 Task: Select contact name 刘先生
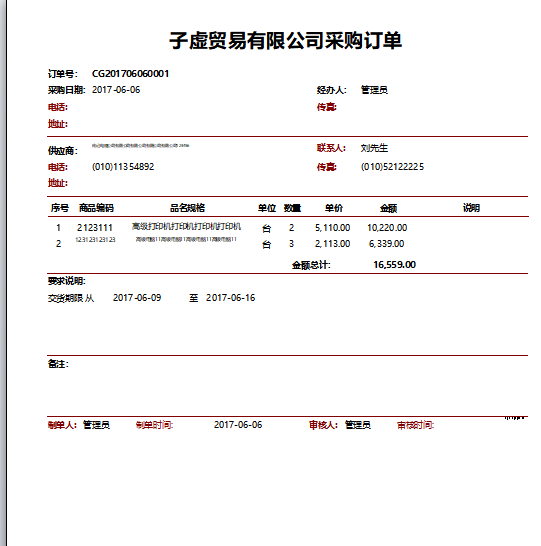tap(374, 148)
